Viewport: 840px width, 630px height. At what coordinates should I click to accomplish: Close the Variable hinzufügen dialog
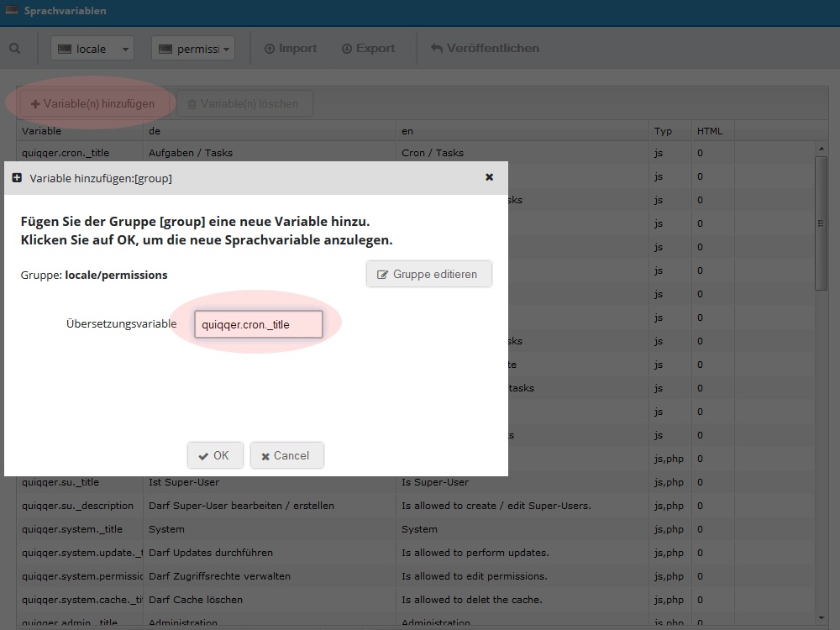point(489,176)
